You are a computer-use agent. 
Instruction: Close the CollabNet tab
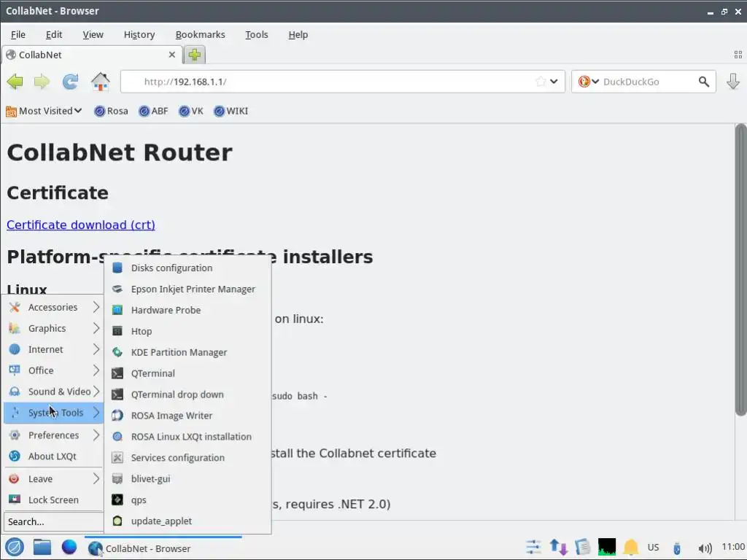[172, 55]
